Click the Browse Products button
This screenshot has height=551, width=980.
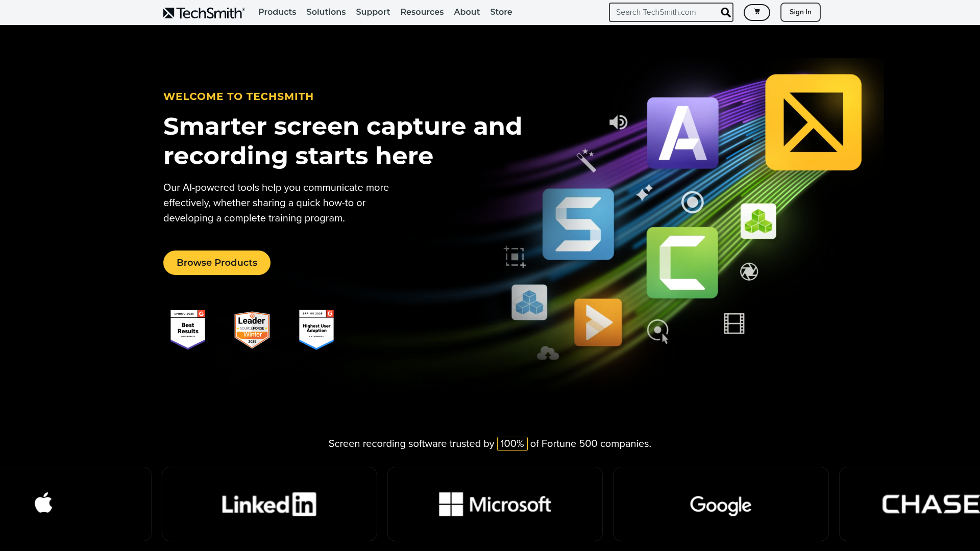pyautogui.click(x=216, y=262)
